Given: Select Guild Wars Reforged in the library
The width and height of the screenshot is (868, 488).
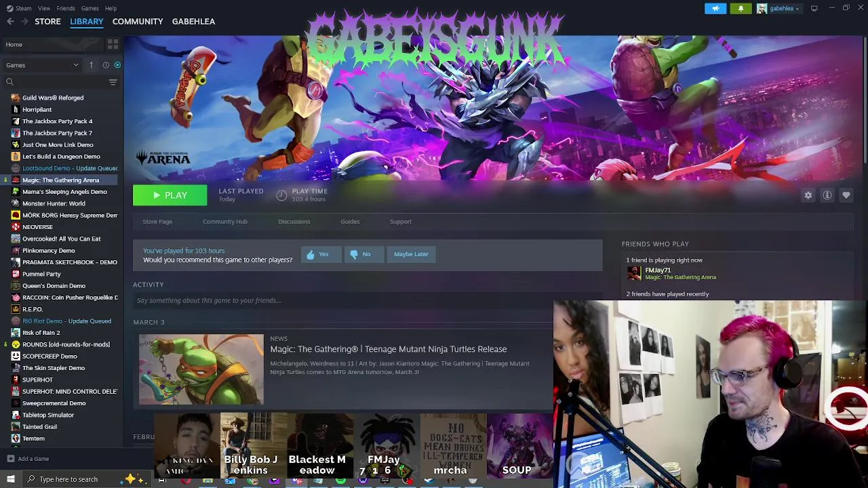Looking at the screenshot, I should coord(53,98).
